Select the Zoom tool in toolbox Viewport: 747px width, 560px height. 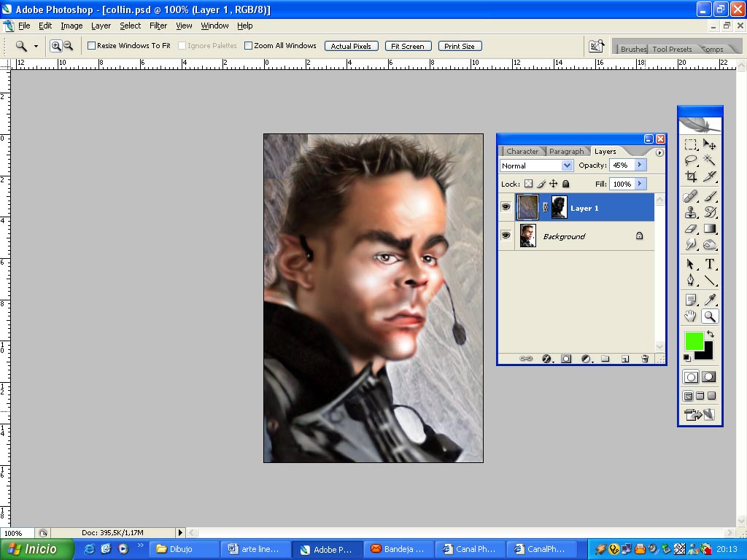tap(709, 316)
